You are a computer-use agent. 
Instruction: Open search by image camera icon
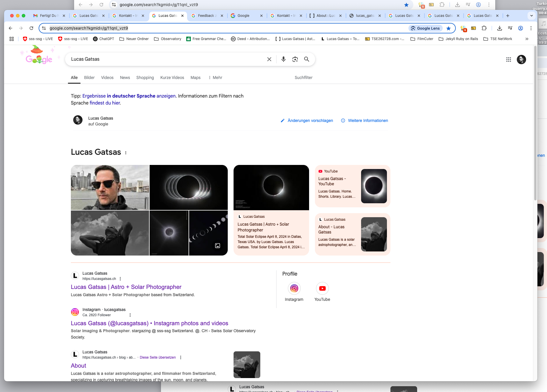295,59
